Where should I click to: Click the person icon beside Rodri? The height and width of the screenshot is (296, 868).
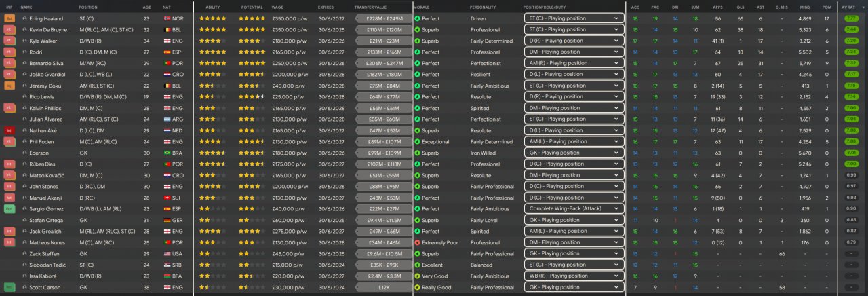tap(25, 52)
